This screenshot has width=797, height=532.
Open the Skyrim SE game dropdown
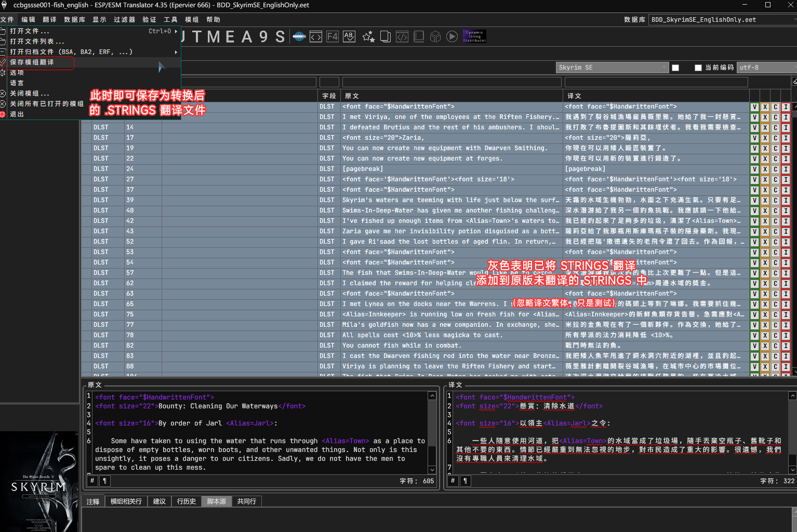pyautogui.click(x=613, y=68)
